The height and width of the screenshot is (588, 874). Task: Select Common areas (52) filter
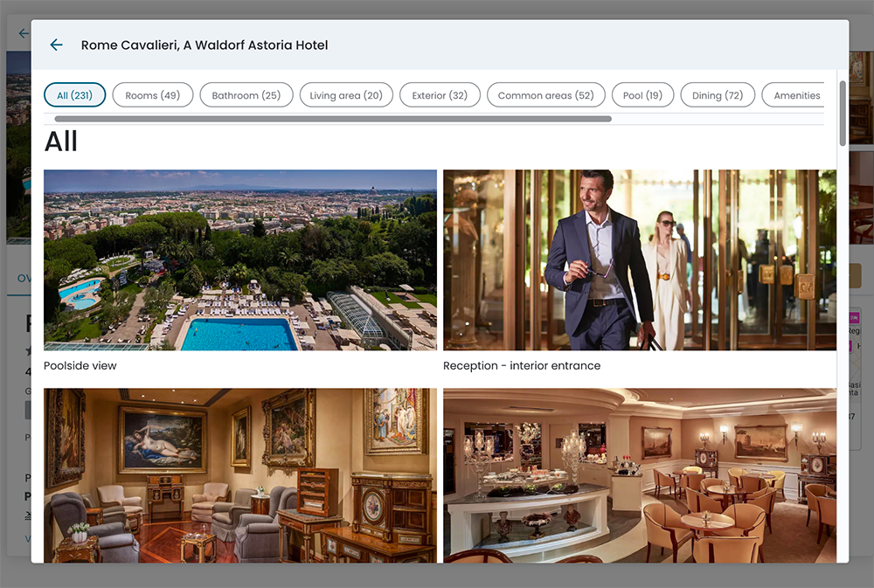[545, 95]
